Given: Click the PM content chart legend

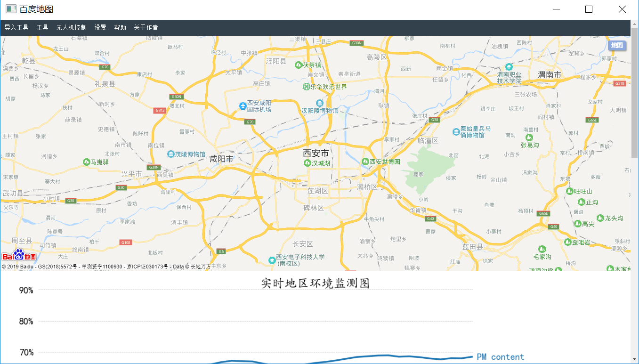Looking at the screenshot, I should pyautogui.click(x=501, y=357).
